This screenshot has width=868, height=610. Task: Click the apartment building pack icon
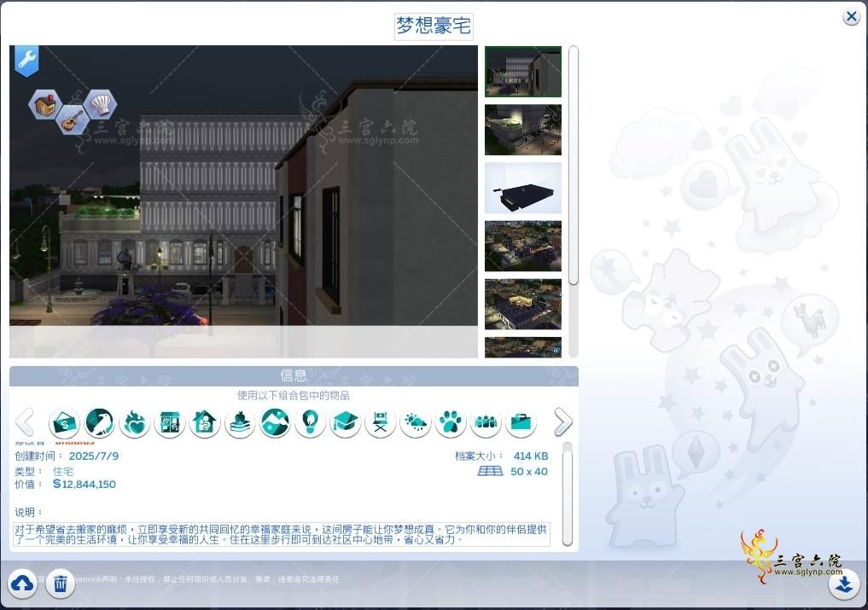pyautogui.click(x=169, y=423)
